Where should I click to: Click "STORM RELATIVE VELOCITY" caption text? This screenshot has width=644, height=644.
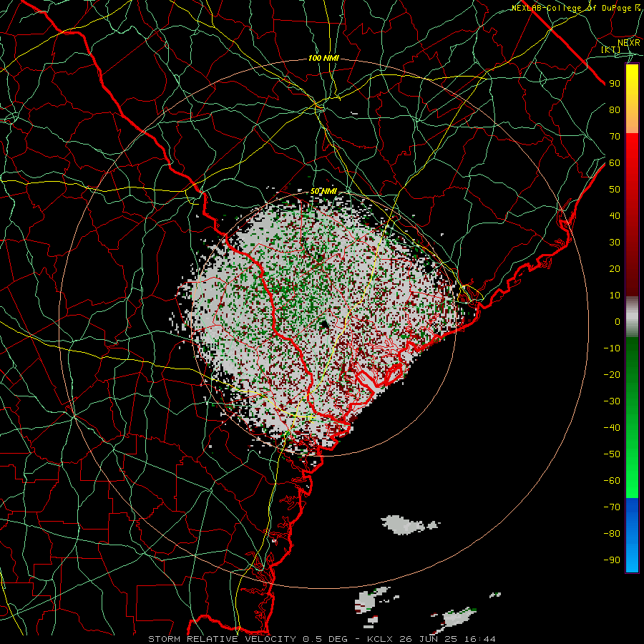(222, 639)
